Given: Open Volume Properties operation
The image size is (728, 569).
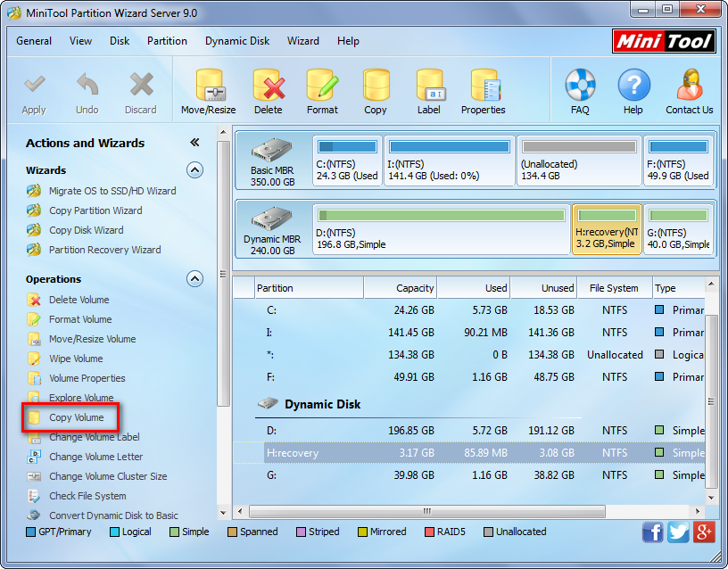Looking at the screenshot, I should 87,378.
